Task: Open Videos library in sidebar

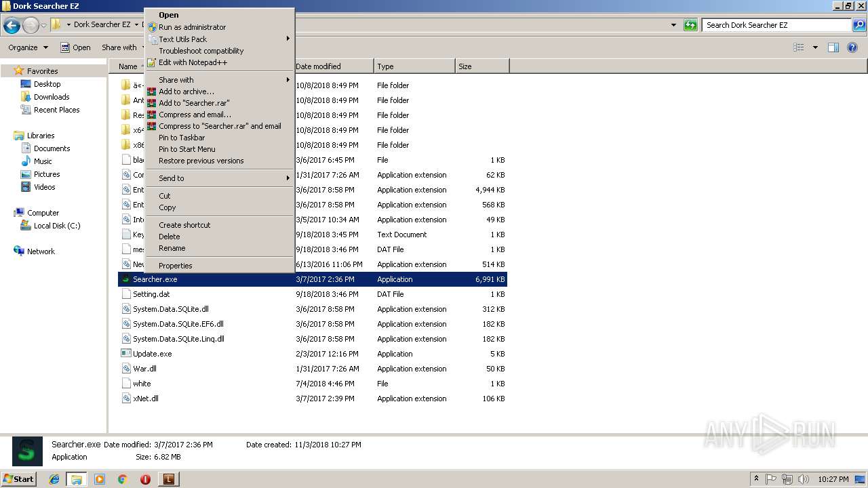Action: (44, 187)
